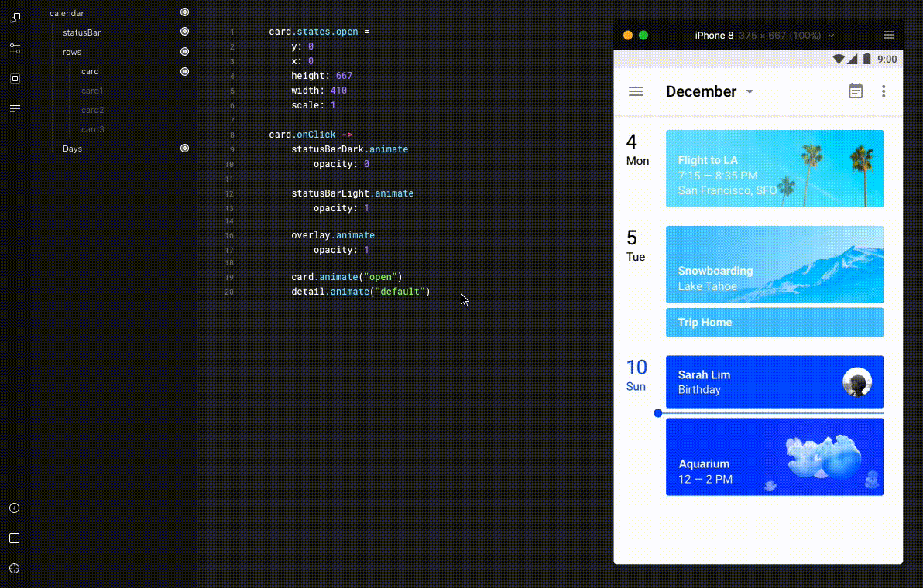Toggle the target circle for Days layer
The width and height of the screenshot is (923, 588).
pos(184,149)
